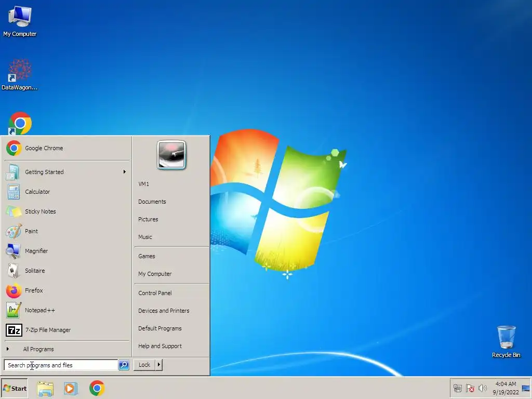
Task: Open Sticky Notes program
Action: [x=67, y=211]
